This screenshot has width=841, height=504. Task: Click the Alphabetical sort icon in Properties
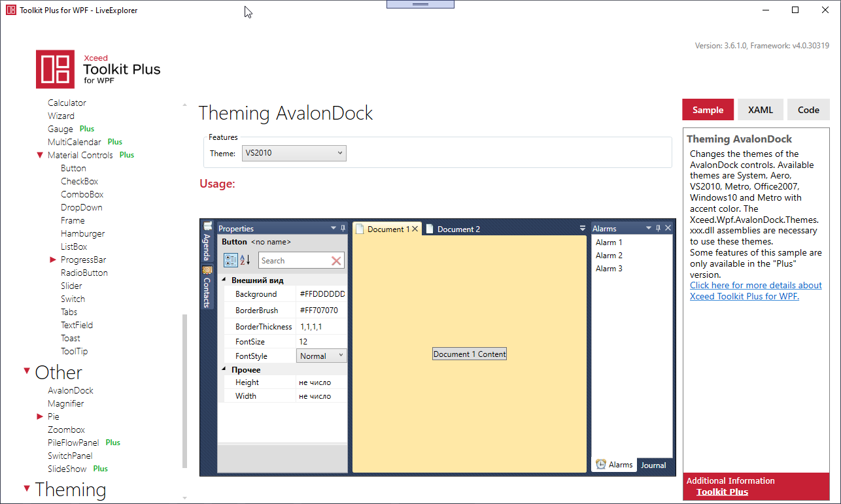[245, 260]
